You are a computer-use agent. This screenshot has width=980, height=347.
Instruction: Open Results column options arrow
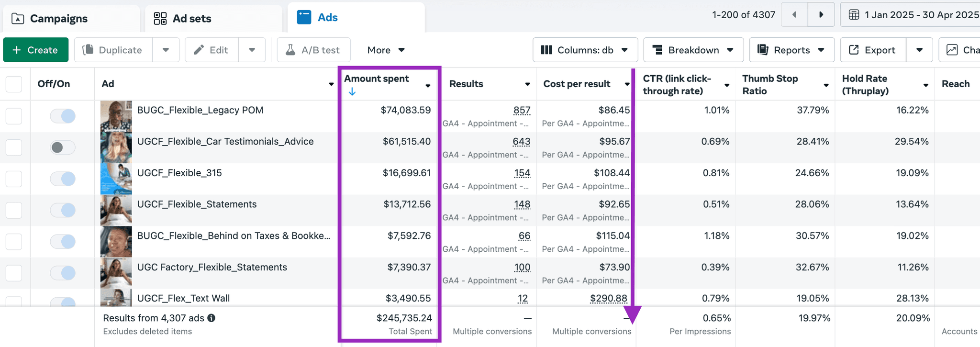click(x=527, y=84)
